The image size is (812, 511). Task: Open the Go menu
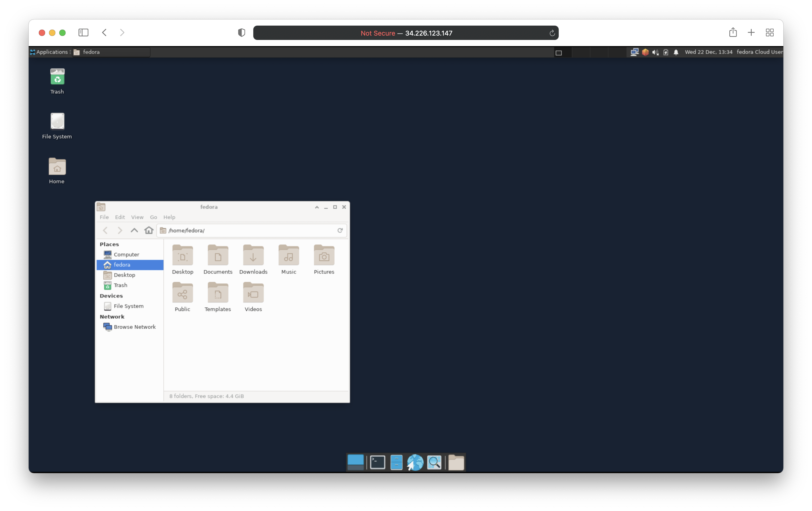[x=153, y=217]
